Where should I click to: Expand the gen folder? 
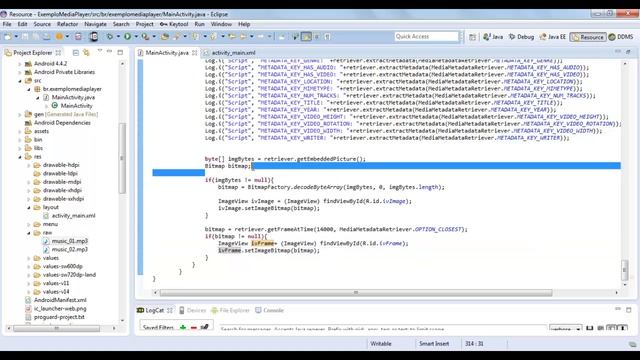pos(20,115)
